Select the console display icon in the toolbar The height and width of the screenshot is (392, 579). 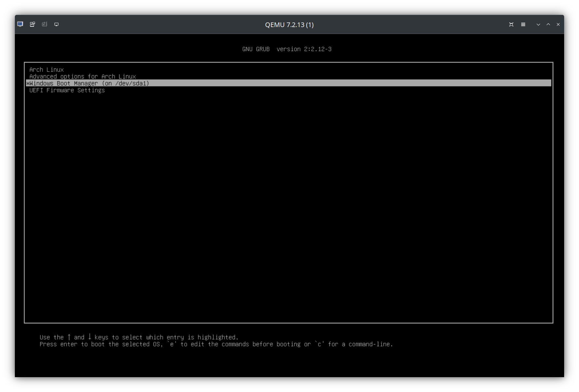tap(56, 24)
